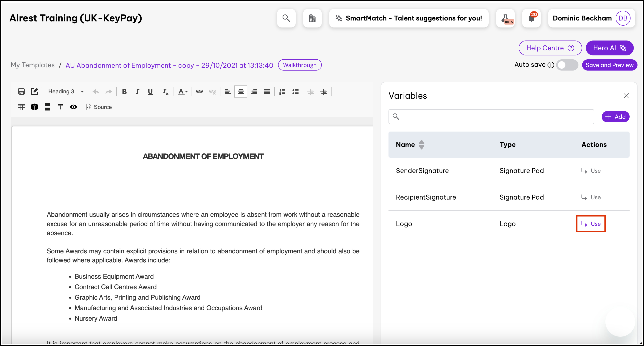644x346 pixels.
Task: Insert a table from toolbar
Action: pos(21,107)
